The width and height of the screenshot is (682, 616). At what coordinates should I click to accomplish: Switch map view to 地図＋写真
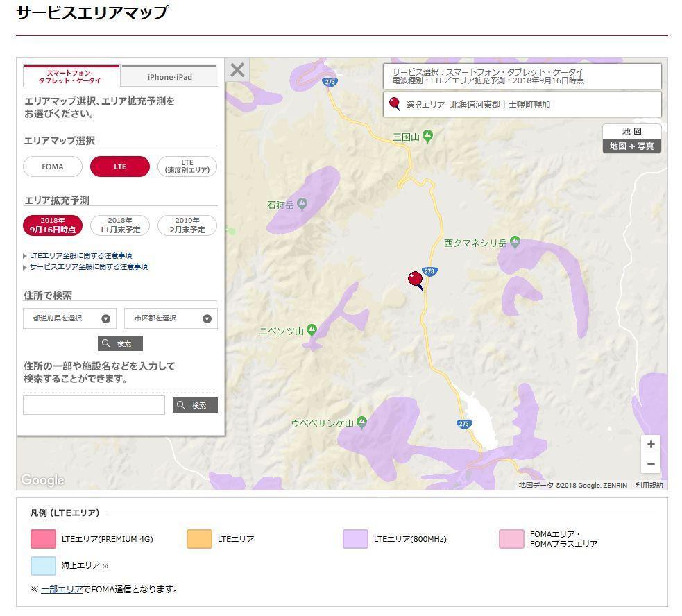coord(631,146)
